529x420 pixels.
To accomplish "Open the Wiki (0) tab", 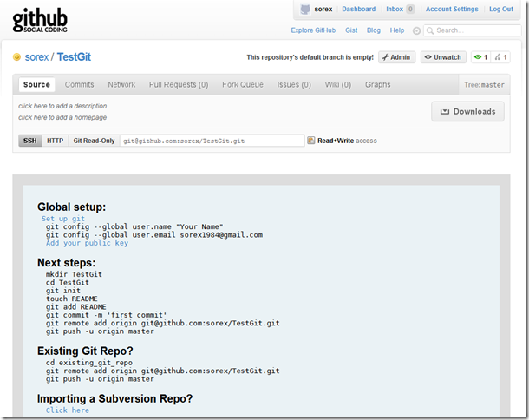I will coord(337,84).
